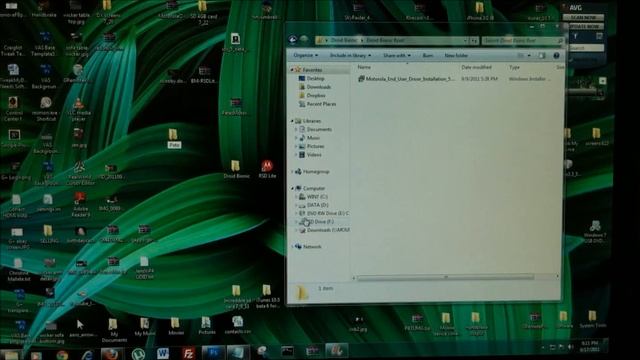Click the Search Droid Bionic Root field
640x360 pixels.
tap(522, 40)
